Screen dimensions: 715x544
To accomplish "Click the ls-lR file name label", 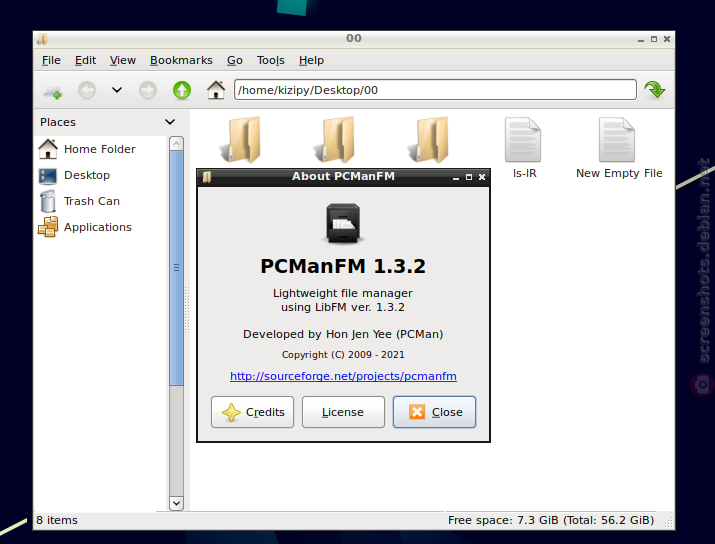I will tap(524, 173).
